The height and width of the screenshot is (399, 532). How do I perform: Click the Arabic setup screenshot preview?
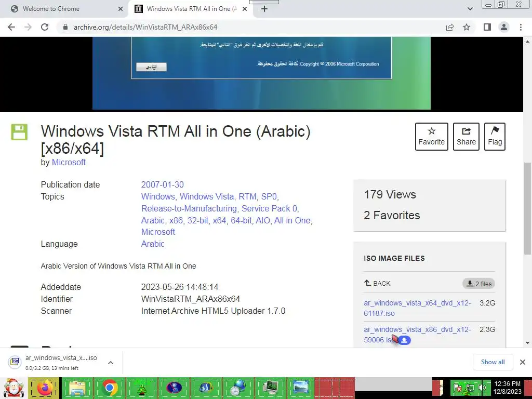[261, 73]
